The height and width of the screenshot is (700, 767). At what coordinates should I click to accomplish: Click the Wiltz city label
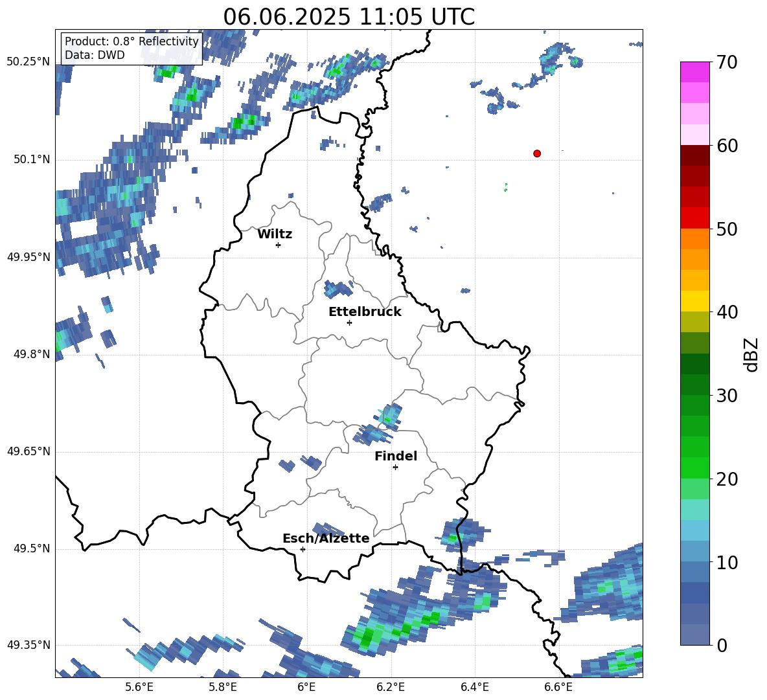275,234
